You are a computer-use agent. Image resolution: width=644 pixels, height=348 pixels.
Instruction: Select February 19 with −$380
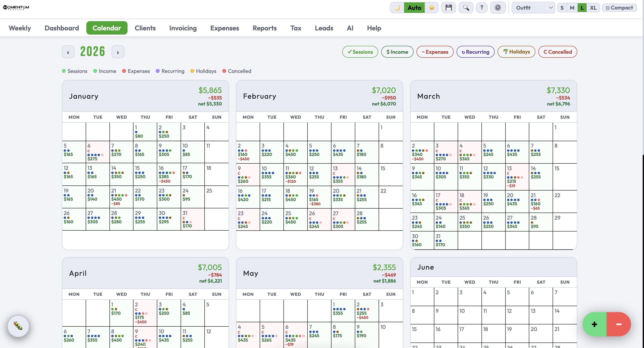[x=319, y=197]
